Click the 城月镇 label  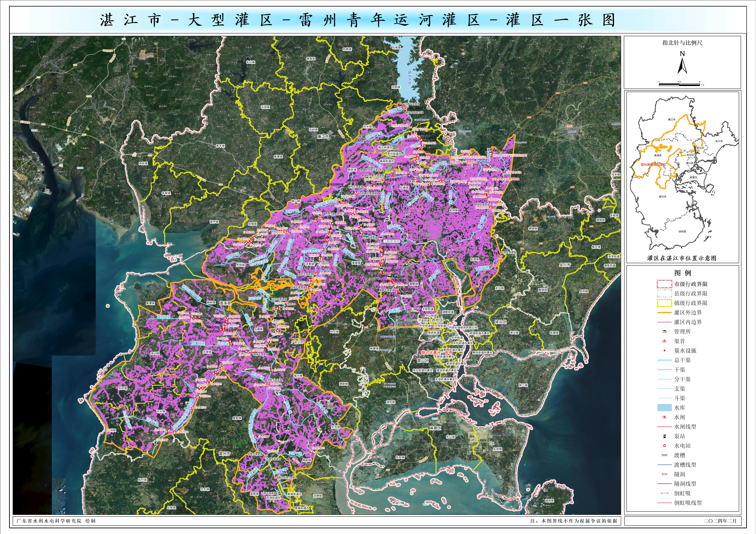298,376
